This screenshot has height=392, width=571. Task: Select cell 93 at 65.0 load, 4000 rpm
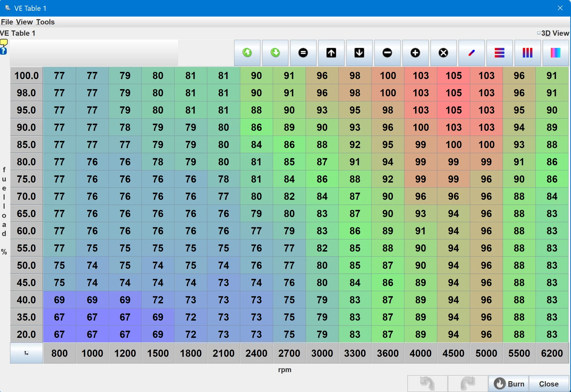coord(421,213)
